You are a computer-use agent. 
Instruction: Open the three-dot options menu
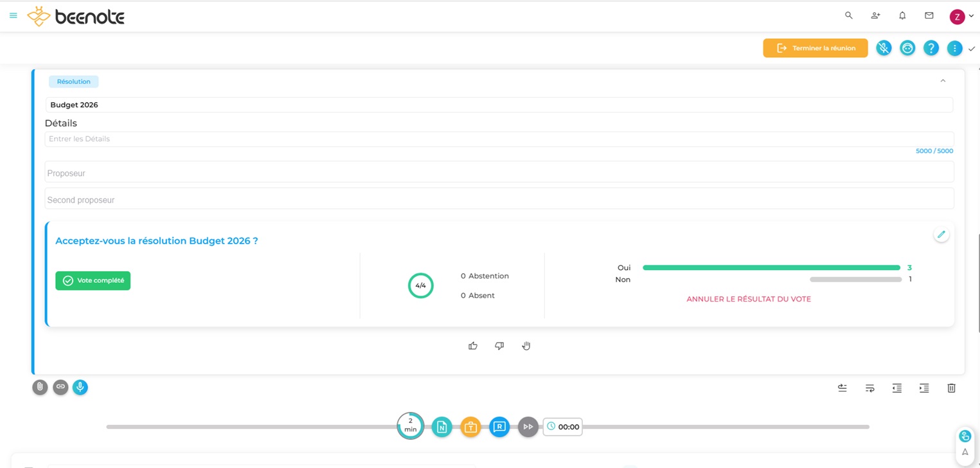[954, 48]
